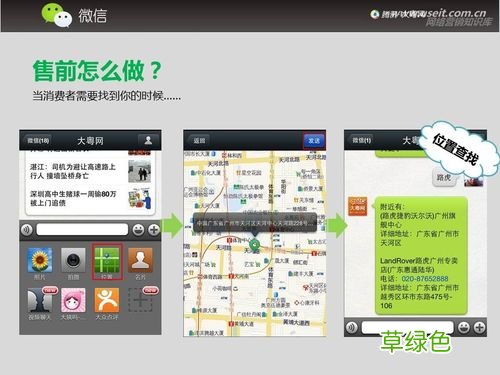Open profile icon in 大粤网 chat header
The height and width of the screenshot is (375, 500).
(148, 140)
